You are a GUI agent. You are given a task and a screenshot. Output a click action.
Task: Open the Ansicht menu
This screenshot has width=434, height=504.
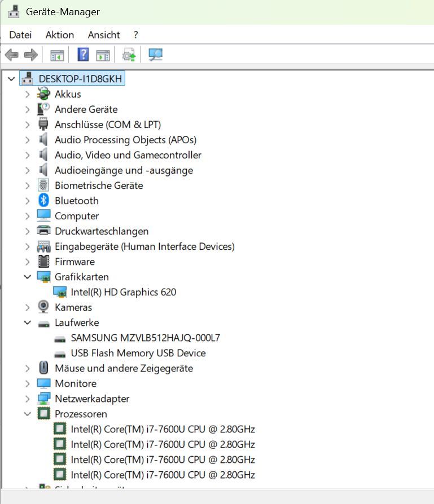click(x=104, y=35)
